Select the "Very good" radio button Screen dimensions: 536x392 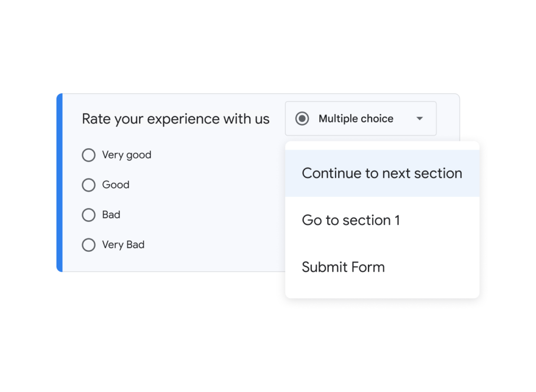click(x=89, y=155)
